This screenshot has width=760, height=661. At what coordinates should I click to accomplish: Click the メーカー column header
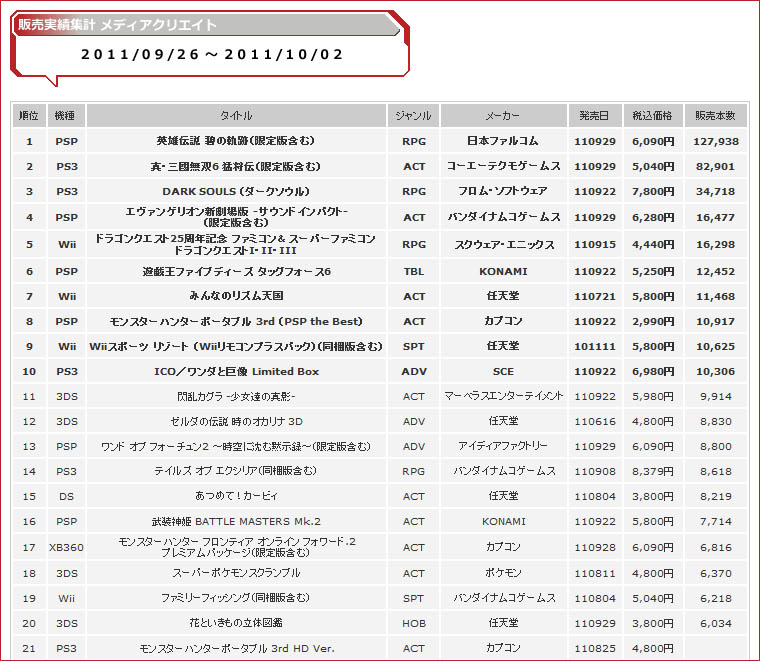[503, 115]
